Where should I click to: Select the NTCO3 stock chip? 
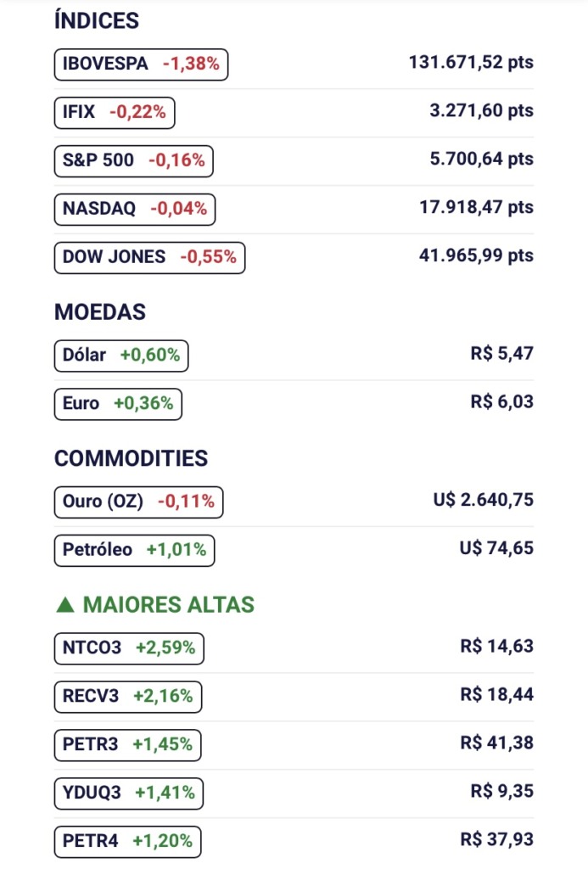[128, 648]
